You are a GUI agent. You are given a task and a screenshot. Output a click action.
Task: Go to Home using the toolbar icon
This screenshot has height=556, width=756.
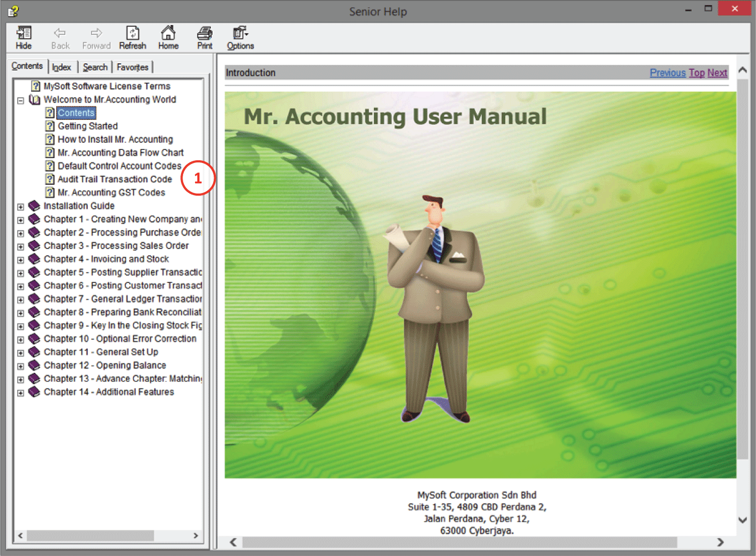pos(168,33)
